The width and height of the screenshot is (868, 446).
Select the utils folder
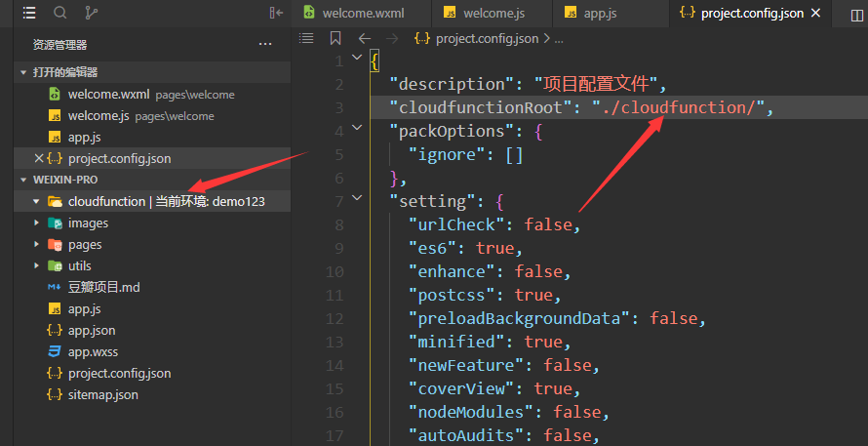click(152, 265)
